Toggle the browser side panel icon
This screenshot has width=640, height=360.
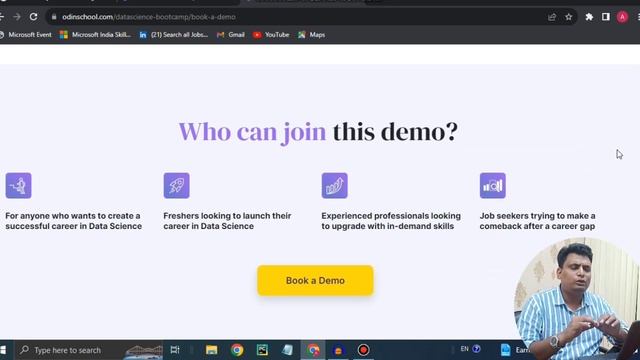[x=606, y=17]
